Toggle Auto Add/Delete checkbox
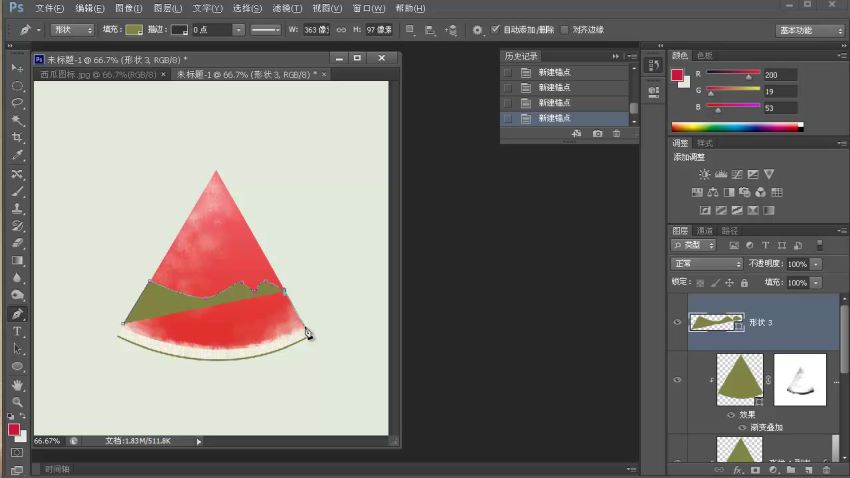Viewport: 850px width, 478px height. coord(495,29)
